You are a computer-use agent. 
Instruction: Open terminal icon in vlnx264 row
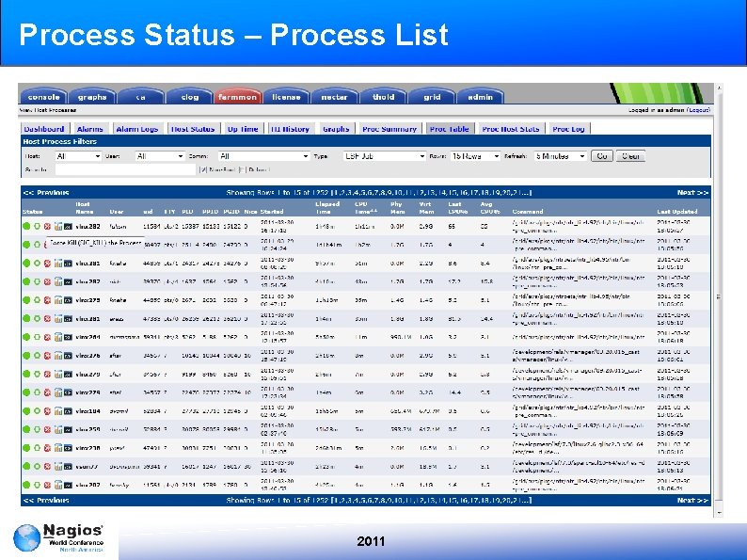[68, 337]
